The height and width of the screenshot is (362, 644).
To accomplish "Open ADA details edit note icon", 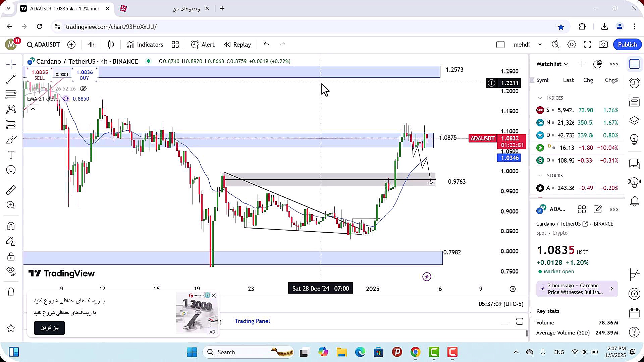I will click(598, 209).
